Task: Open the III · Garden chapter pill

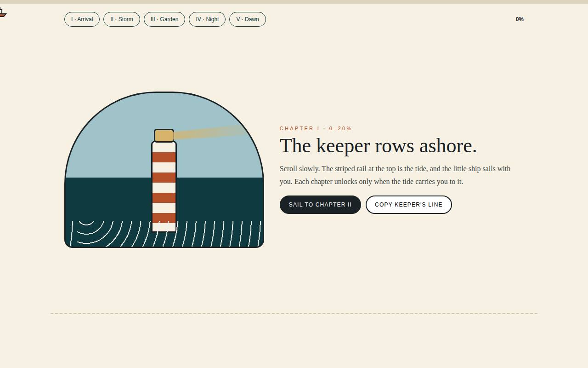Action: coord(164,19)
